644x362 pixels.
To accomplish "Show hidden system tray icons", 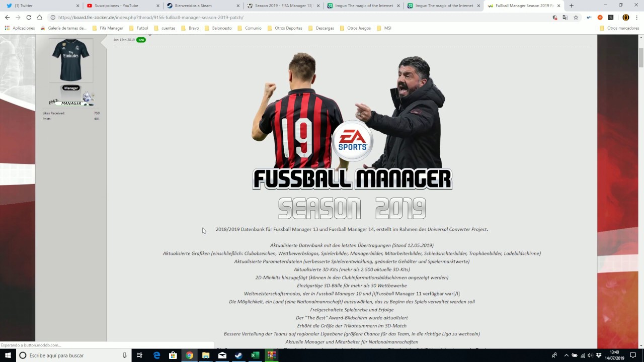I will tap(566, 355).
